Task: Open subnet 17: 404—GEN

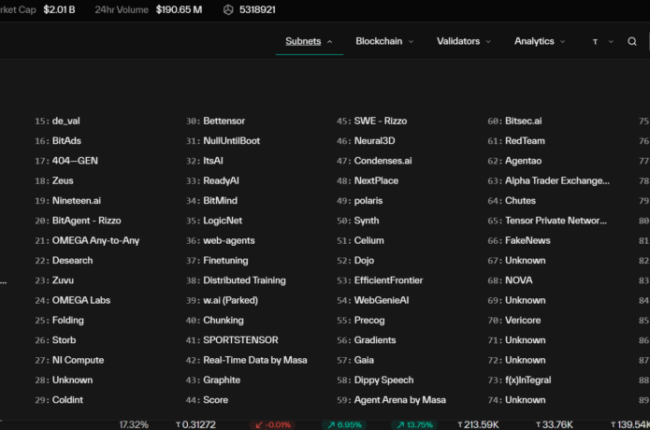Action: click(x=66, y=160)
